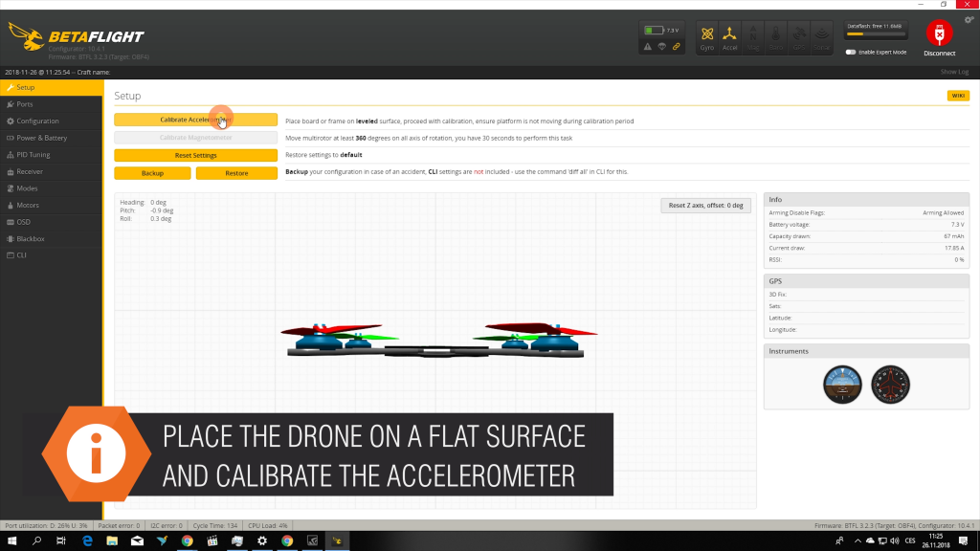Click the Baro sensor icon

(x=775, y=38)
